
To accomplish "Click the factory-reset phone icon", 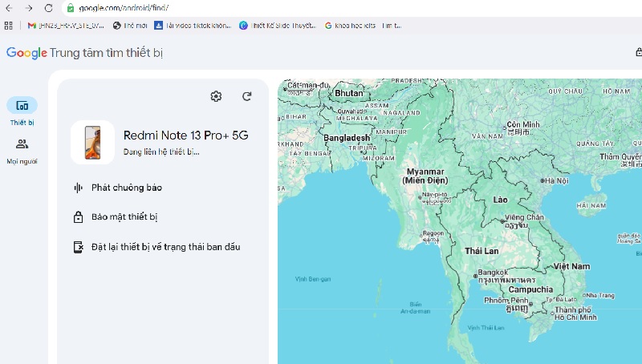I will tap(78, 247).
